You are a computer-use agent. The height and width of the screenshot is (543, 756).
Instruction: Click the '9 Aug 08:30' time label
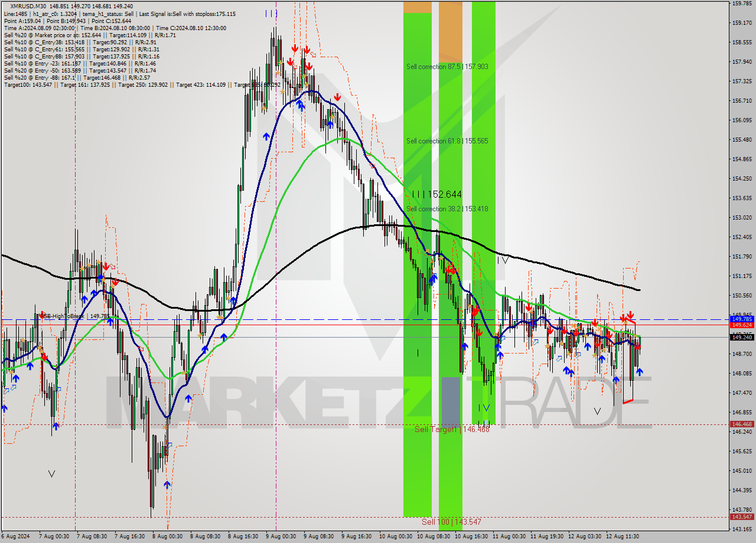[318, 537]
